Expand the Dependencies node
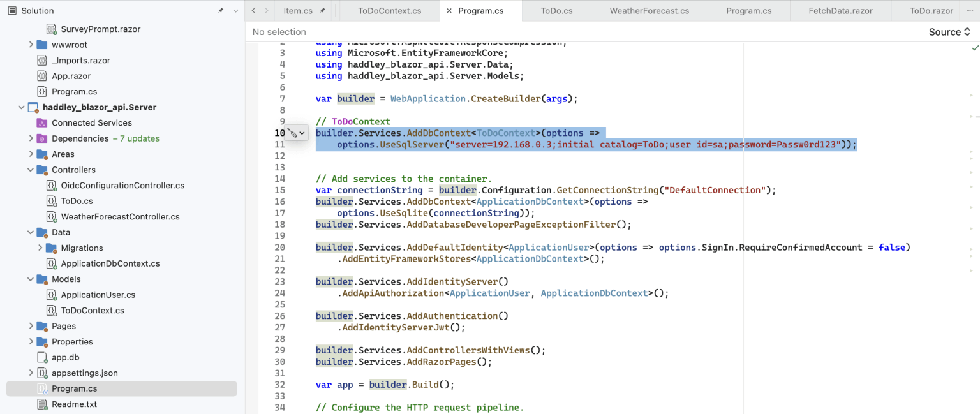 click(x=31, y=138)
